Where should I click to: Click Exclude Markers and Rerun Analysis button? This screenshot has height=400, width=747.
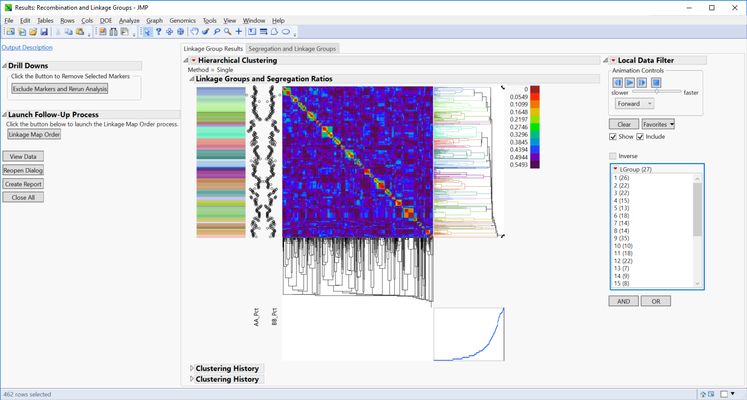[x=59, y=89]
